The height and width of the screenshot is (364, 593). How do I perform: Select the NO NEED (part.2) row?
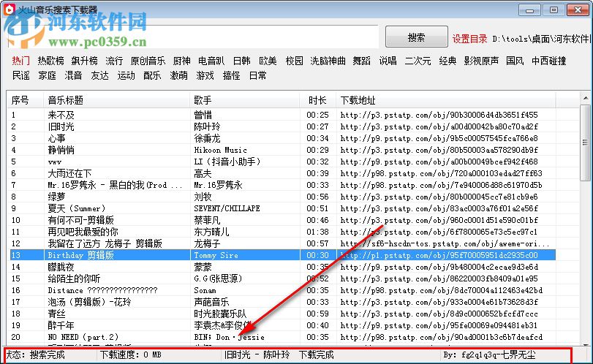pos(282,337)
